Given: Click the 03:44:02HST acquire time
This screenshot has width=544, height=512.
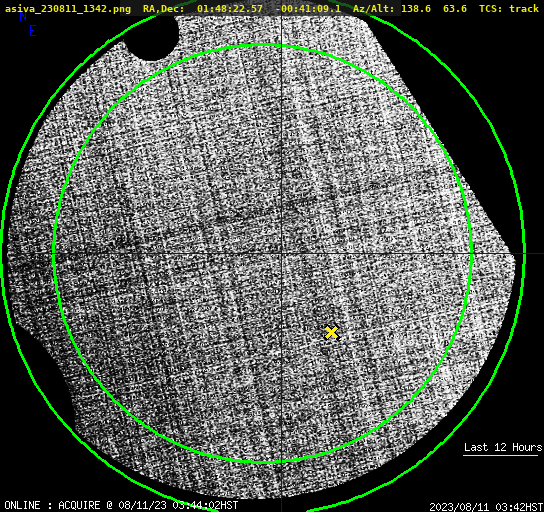Looking at the screenshot, I should pyautogui.click(x=205, y=505).
